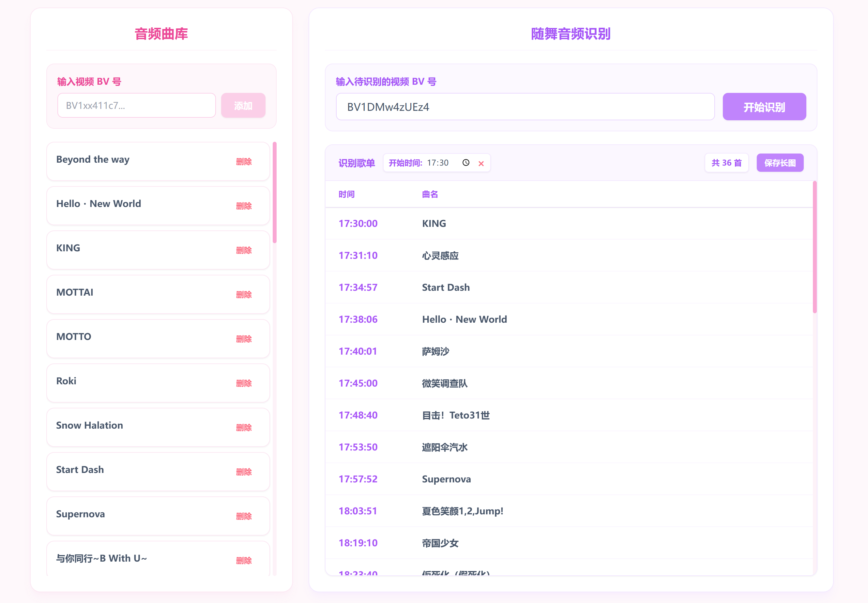
Task: Click the 保存长图 button
Action: (x=780, y=163)
